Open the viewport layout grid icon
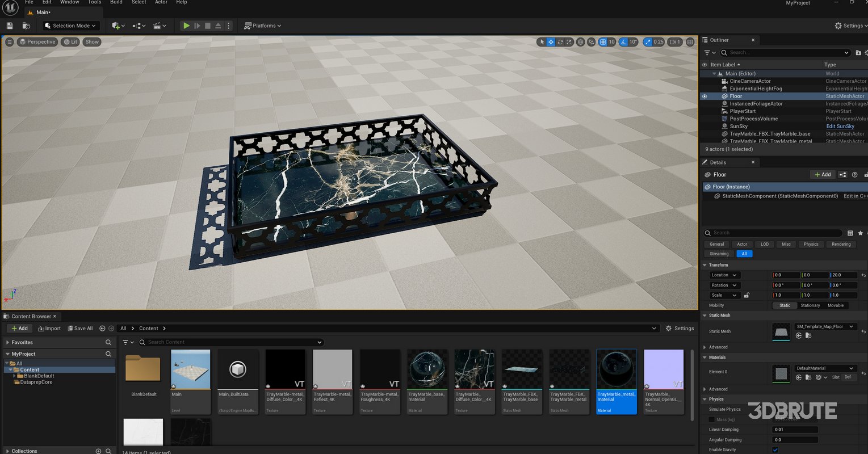This screenshot has height=454, width=868. point(690,42)
